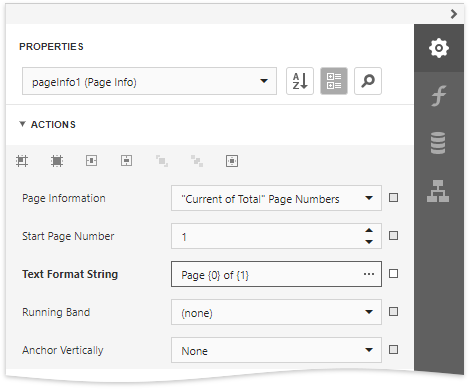Decrease the Start Page Number with down arrow
This screenshot has width=469, height=389.
[x=369, y=242]
